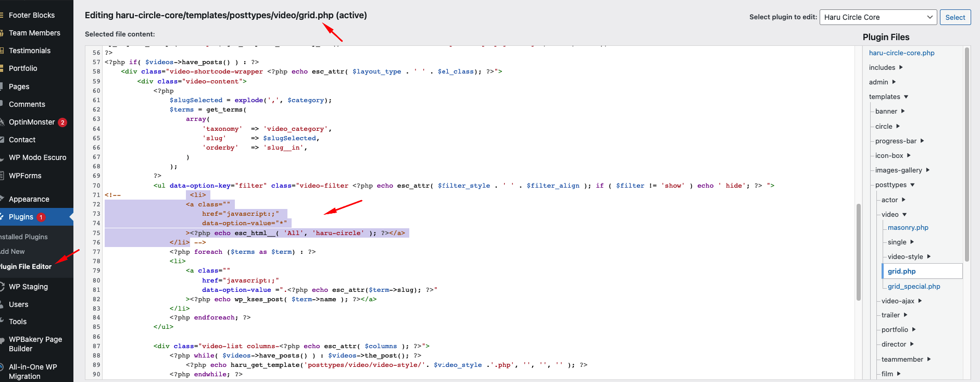Open the Appearance menu
980x382 pixels.
29,199
